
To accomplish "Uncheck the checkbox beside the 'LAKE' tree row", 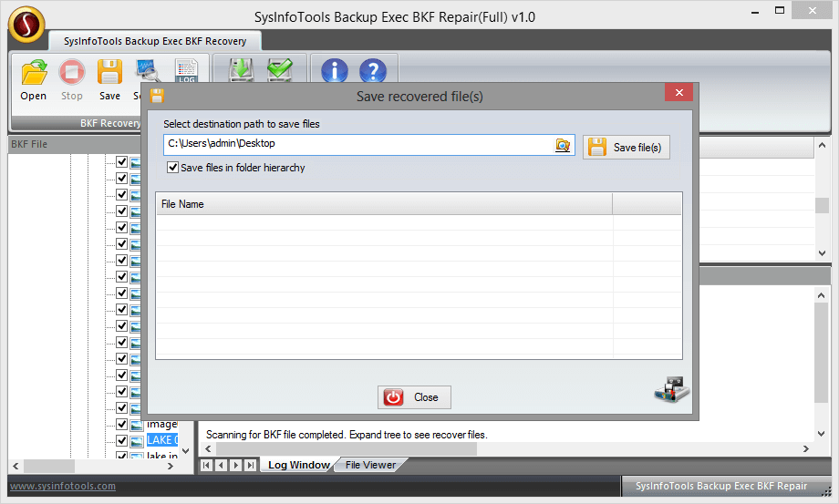I will (122, 440).
